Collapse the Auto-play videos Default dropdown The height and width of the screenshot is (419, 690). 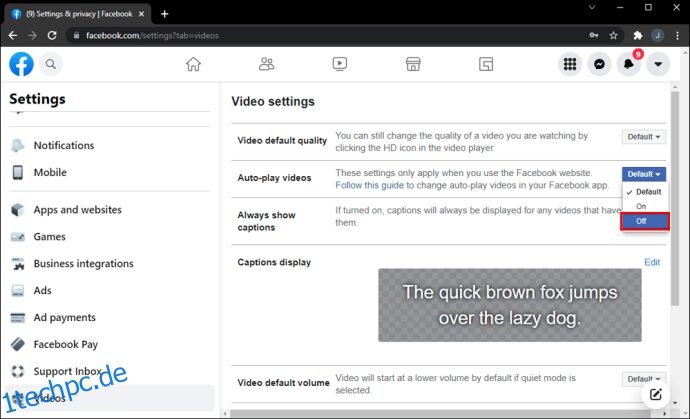pos(643,174)
